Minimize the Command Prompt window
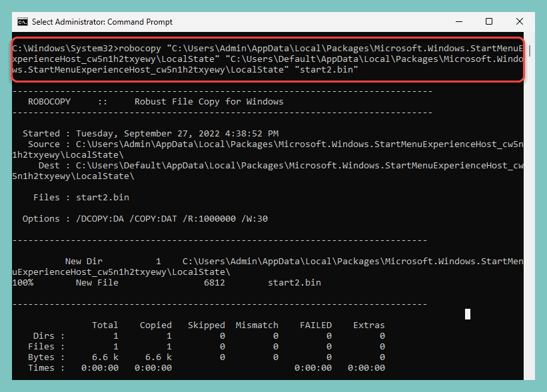Image resolution: width=547 pixels, height=392 pixels. pos(459,21)
